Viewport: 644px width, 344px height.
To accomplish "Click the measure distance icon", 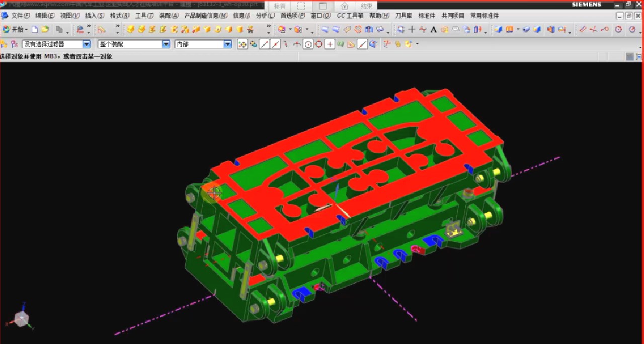I will (583, 30).
